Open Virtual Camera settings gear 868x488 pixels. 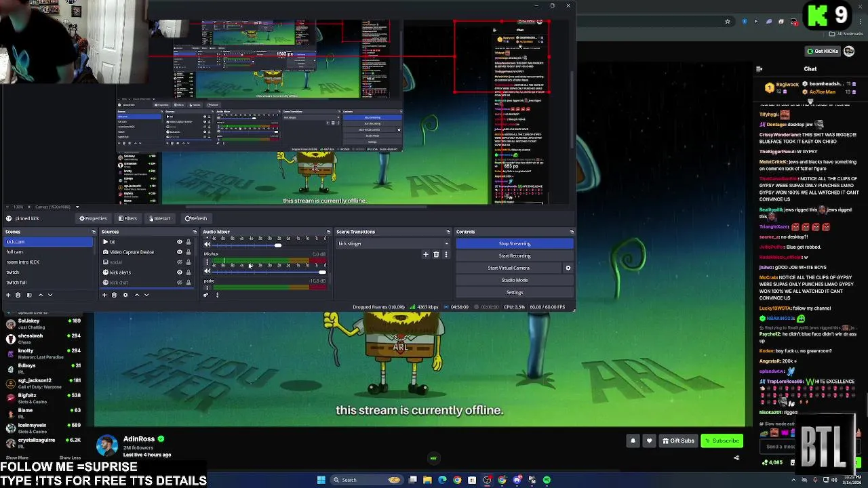pos(568,268)
